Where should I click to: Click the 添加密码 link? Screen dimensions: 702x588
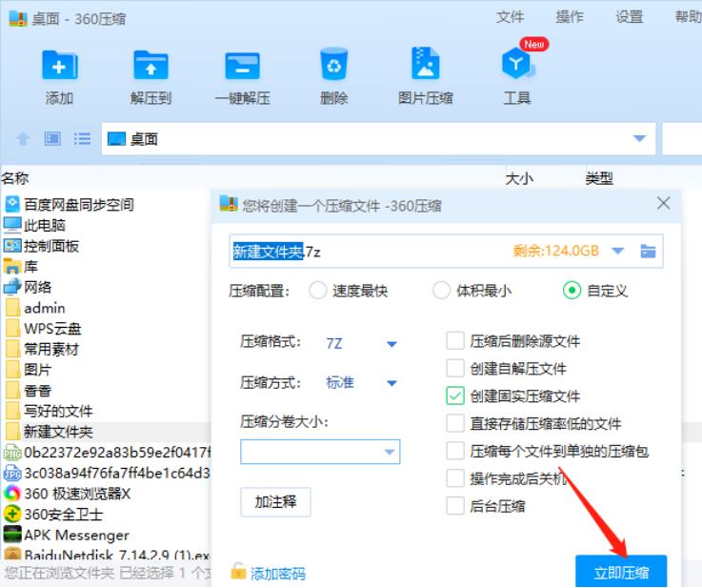[x=277, y=574]
